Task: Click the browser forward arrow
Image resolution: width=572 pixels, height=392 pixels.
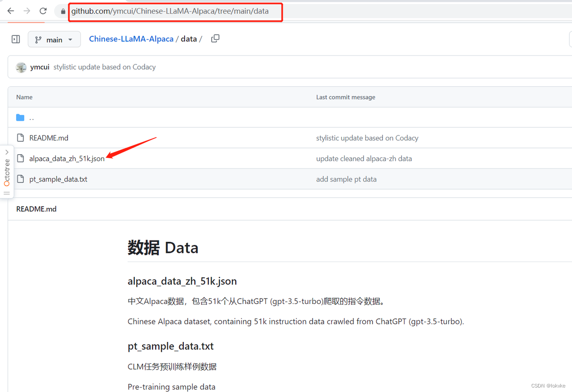Action: click(27, 11)
